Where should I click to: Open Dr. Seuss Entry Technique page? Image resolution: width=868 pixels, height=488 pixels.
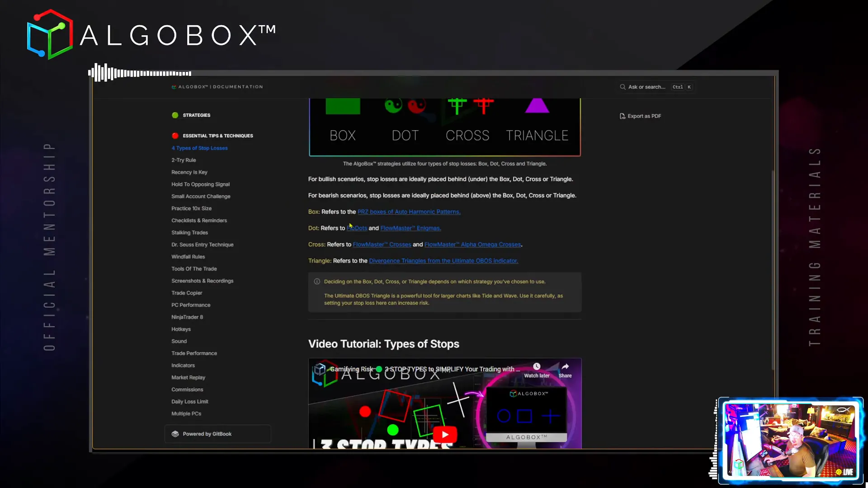(x=203, y=244)
